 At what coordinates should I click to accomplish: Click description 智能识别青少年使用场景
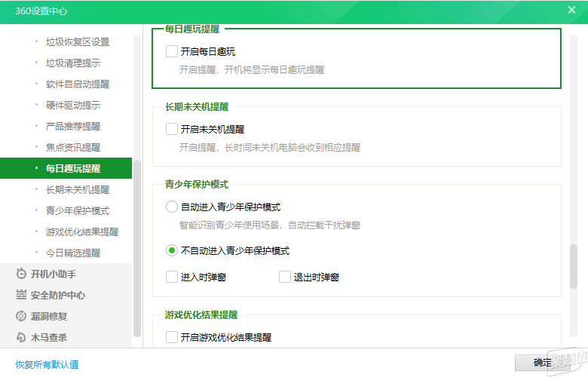tap(228, 225)
